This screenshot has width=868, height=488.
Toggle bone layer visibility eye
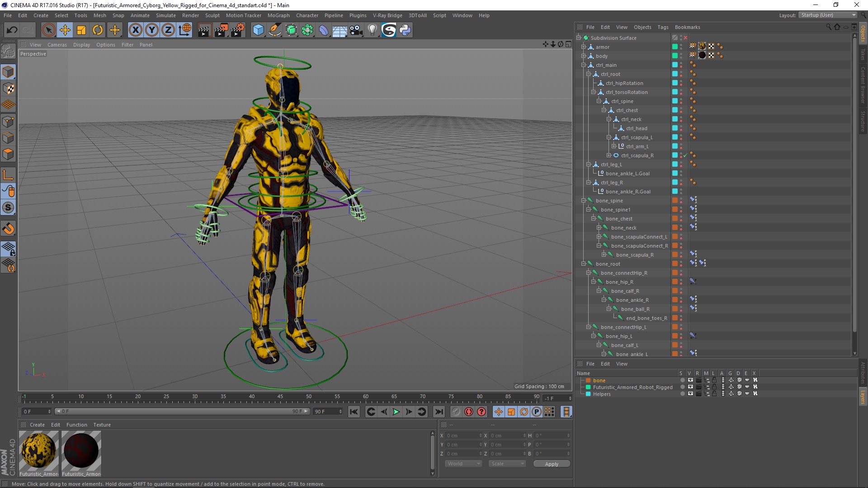coord(690,380)
